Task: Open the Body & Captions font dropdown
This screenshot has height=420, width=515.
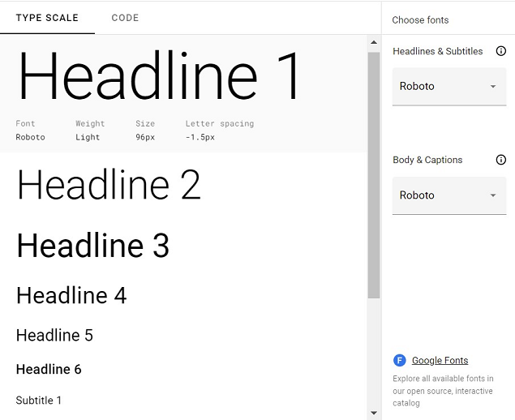Action: [x=449, y=195]
